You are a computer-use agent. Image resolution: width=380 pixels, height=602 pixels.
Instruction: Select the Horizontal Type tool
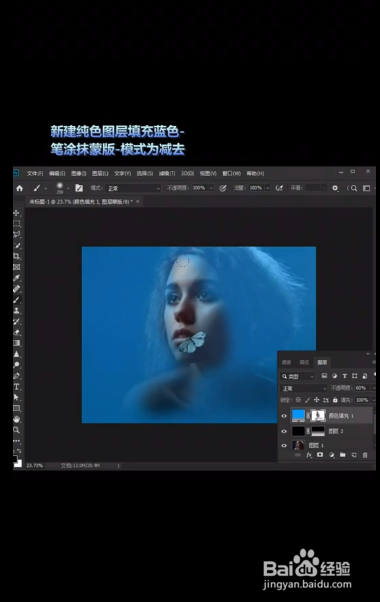tap(17, 387)
